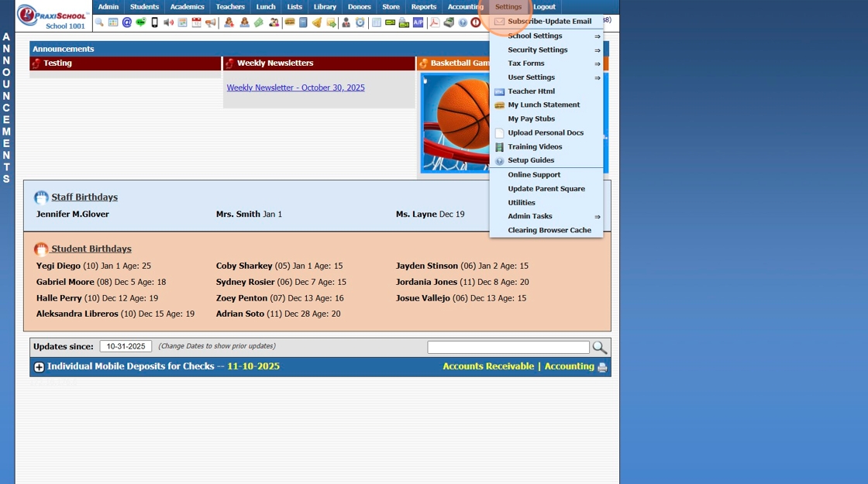This screenshot has height=484, width=868.
Task: Click the Updates since date field
Action: coord(126,346)
